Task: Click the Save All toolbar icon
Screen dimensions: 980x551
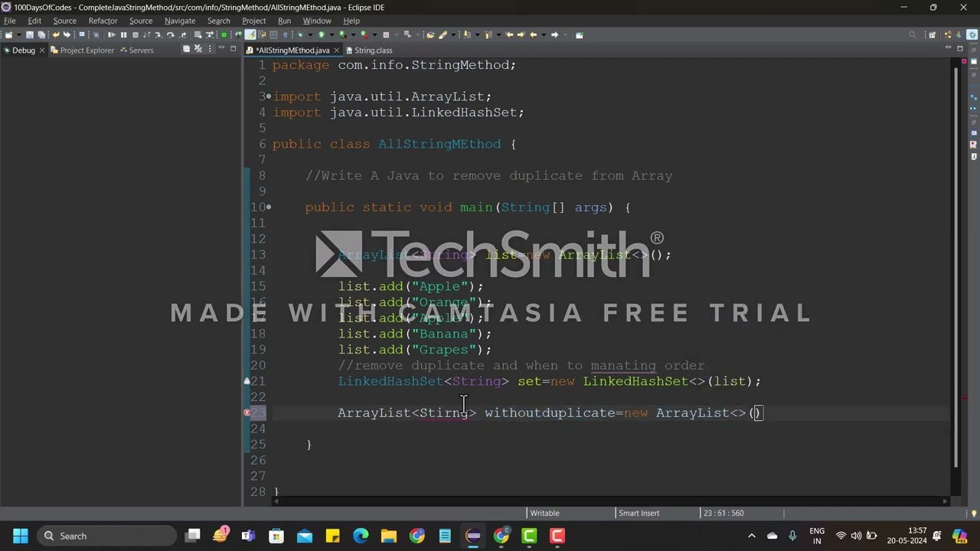Action: (x=41, y=34)
